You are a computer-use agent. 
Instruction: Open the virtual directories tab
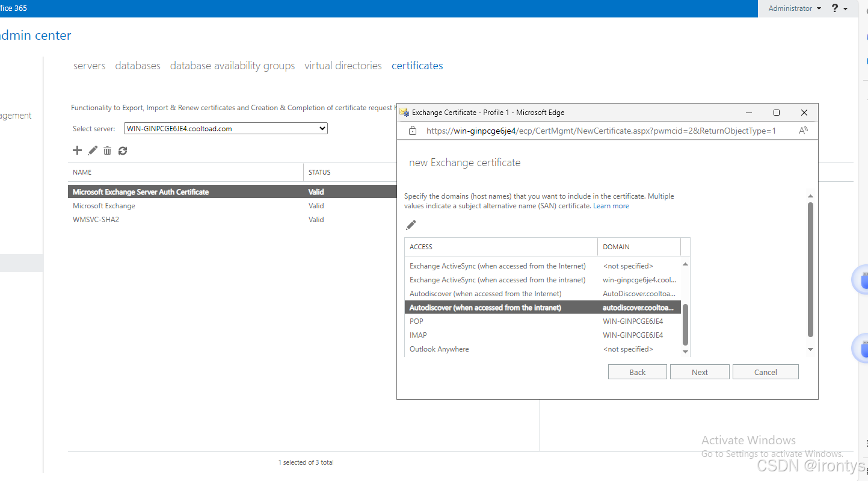pyautogui.click(x=343, y=66)
